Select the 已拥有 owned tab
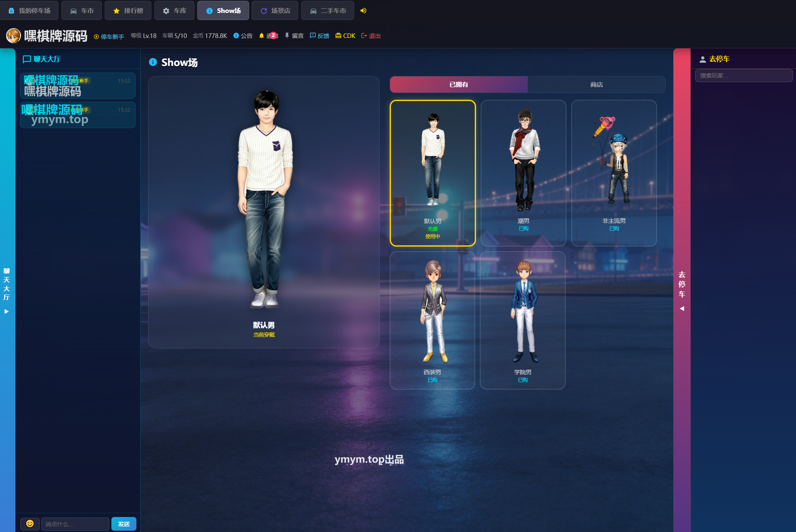 [459, 85]
